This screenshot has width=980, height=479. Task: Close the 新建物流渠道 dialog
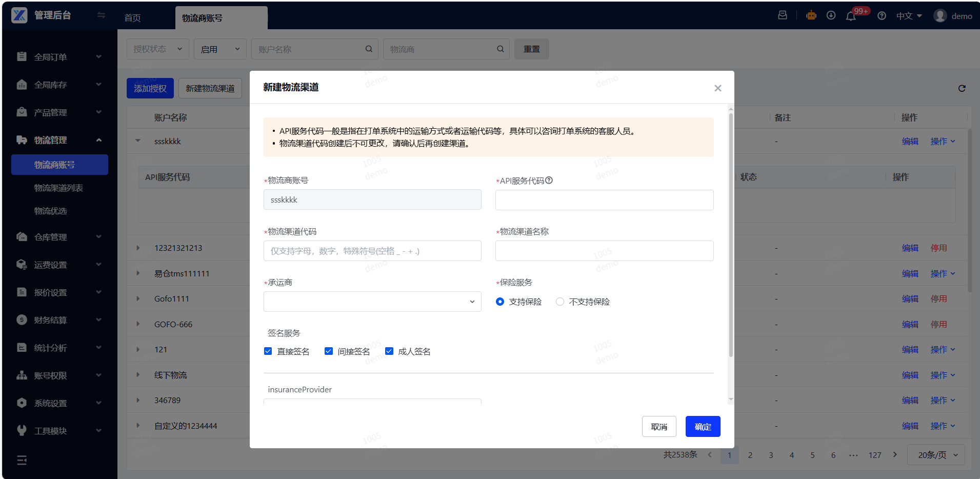[x=718, y=88]
